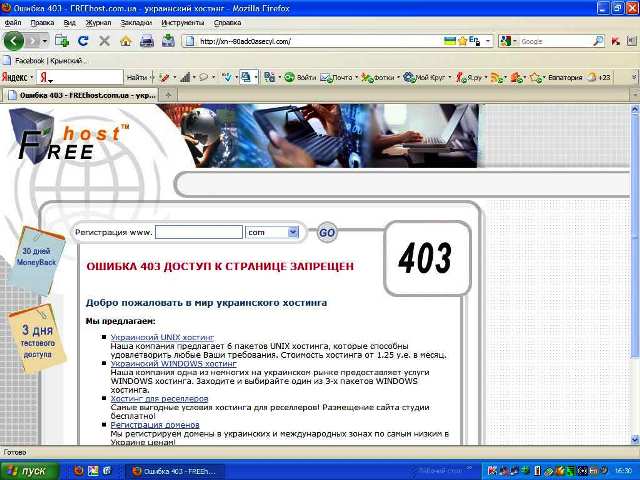Expand the Google search engine selector
Viewport: 640px width, 480px height.
[x=509, y=41]
